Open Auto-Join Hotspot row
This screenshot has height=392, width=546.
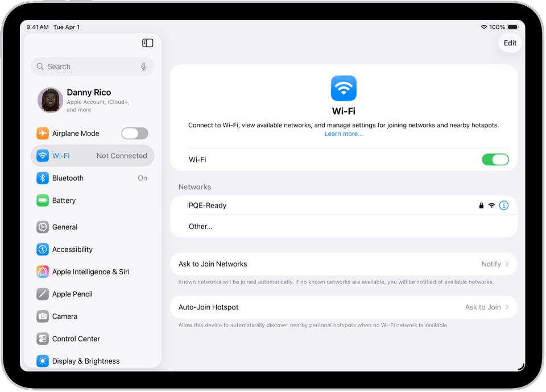click(344, 307)
